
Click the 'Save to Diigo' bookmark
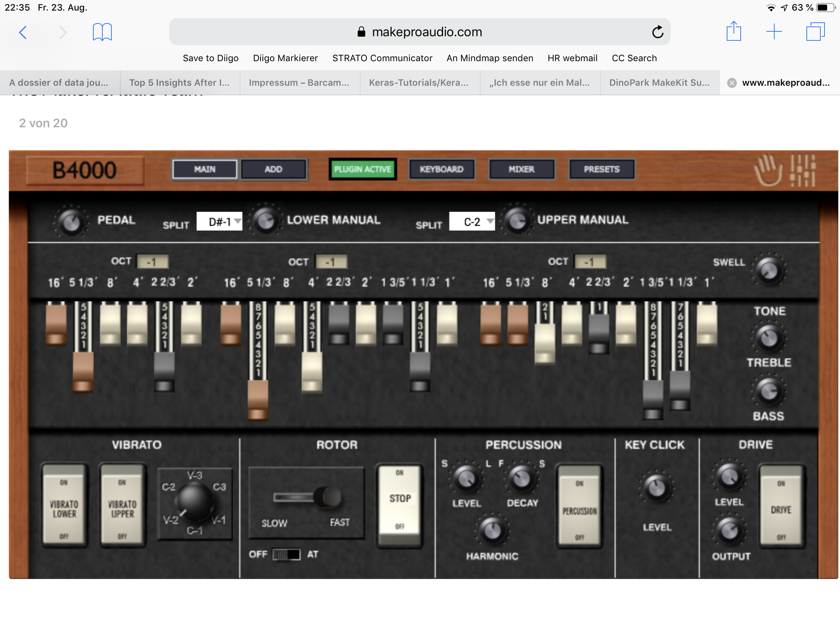[x=211, y=58]
